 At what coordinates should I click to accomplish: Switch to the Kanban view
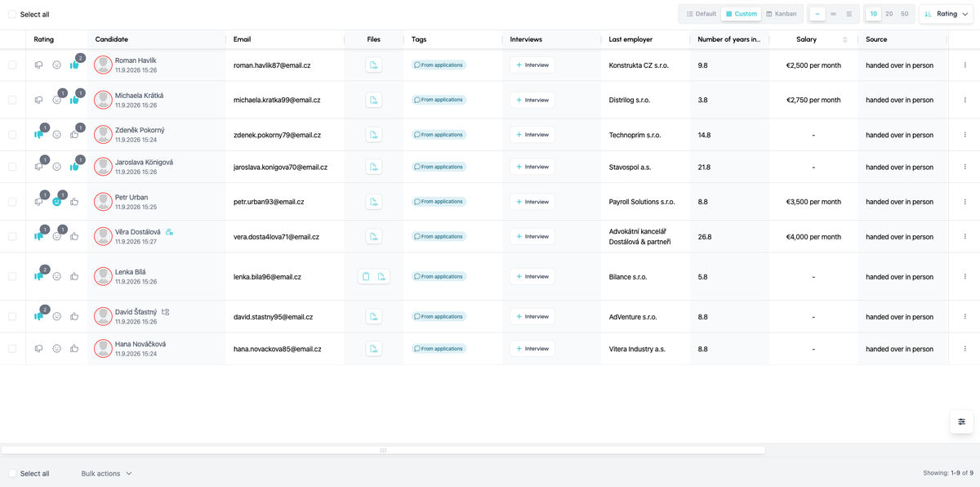(x=782, y=14)
